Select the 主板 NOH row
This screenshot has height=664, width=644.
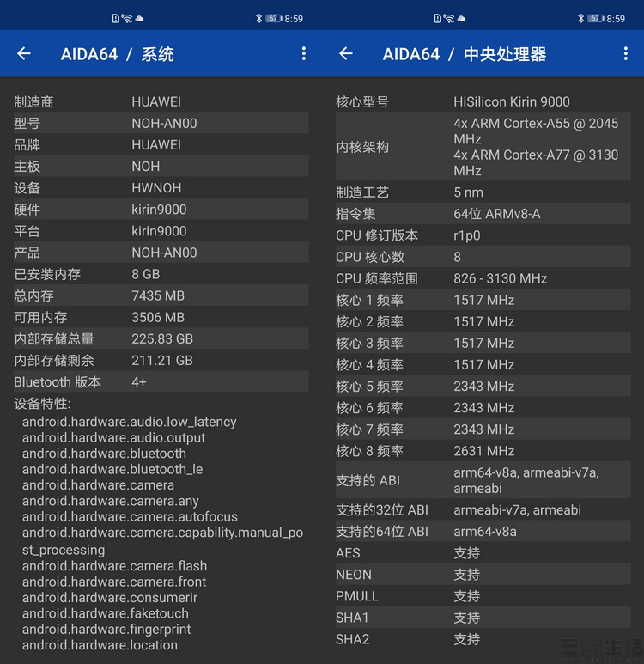tap(161, 167)
